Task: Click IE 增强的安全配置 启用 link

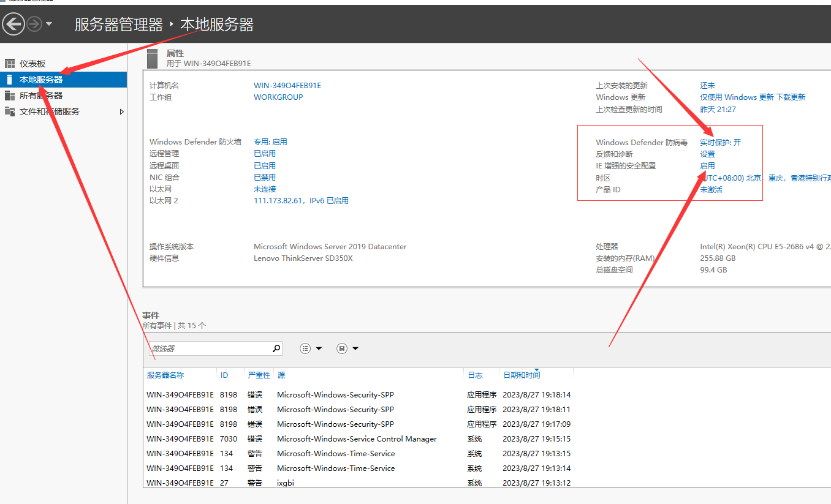Action: point(707,166)
